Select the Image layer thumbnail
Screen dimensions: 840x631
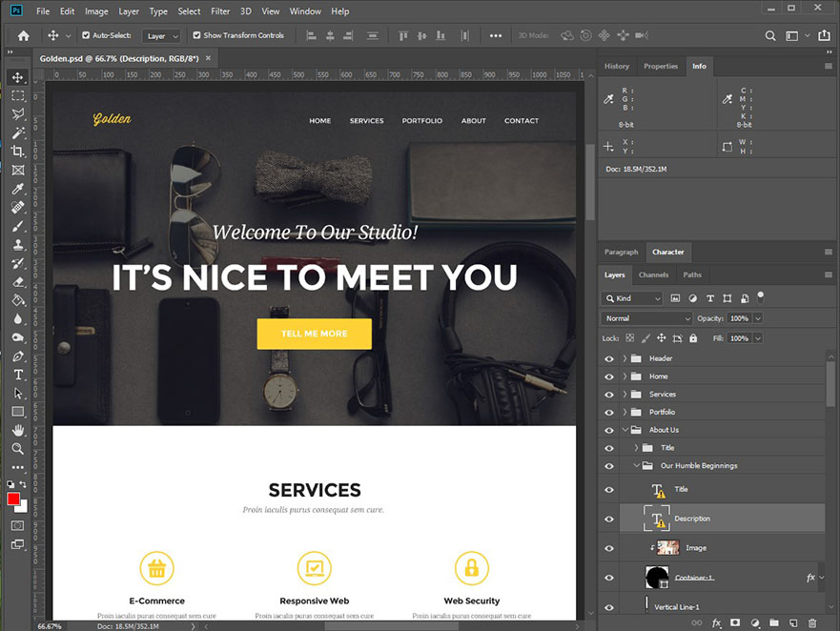pos(668,547)
